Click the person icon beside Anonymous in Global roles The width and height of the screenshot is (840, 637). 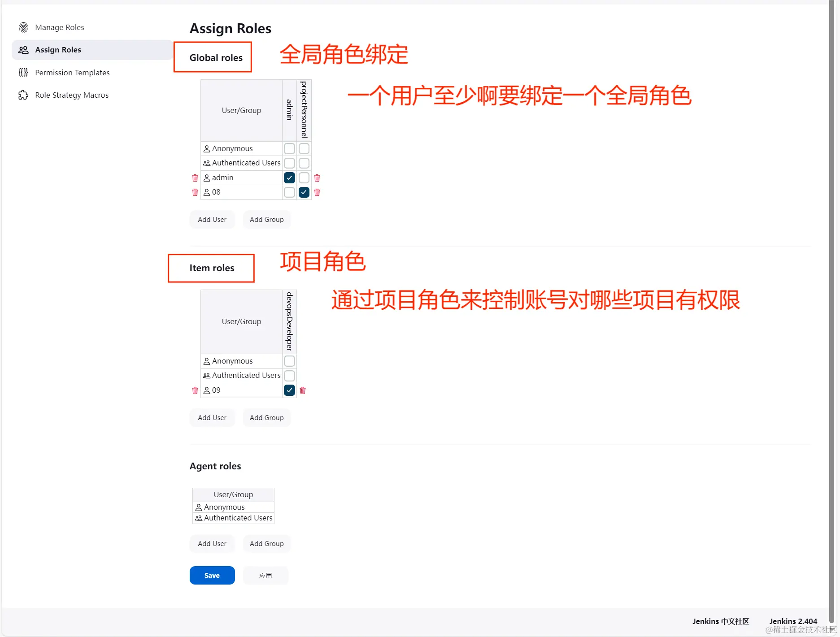pyautogui.click(x=207, y=148)
